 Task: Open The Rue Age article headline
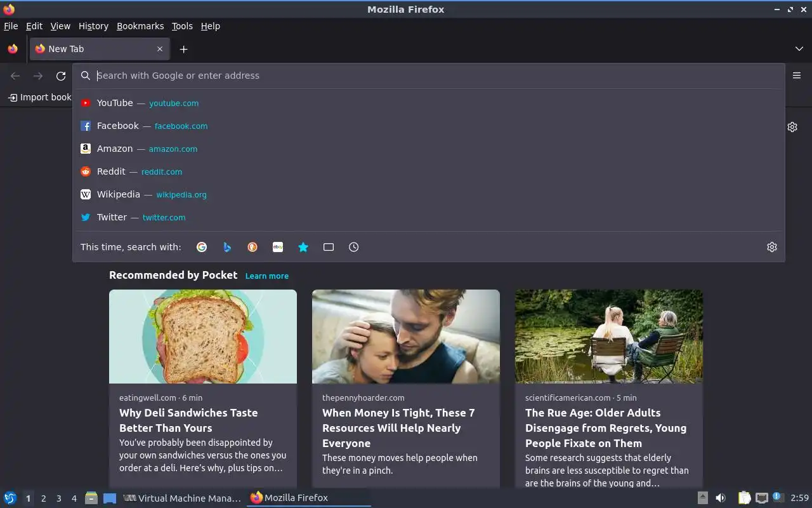coord(606,428)
